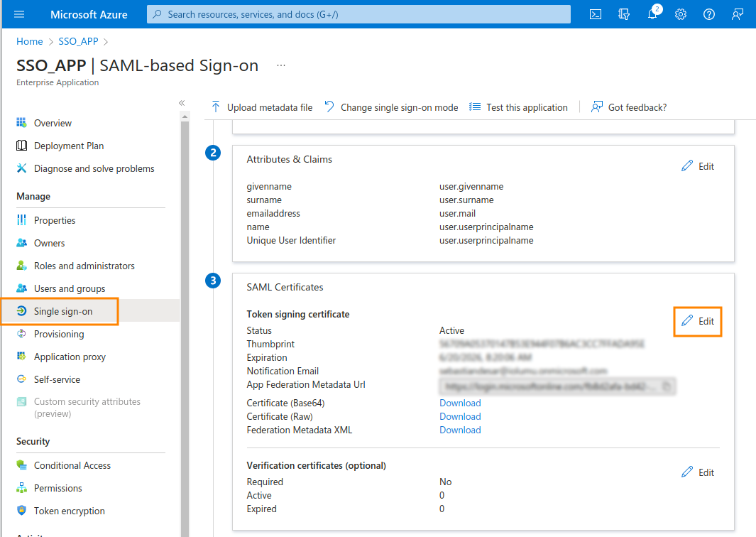Open the Azure portal hamburger menu

[x=19, y=14]
